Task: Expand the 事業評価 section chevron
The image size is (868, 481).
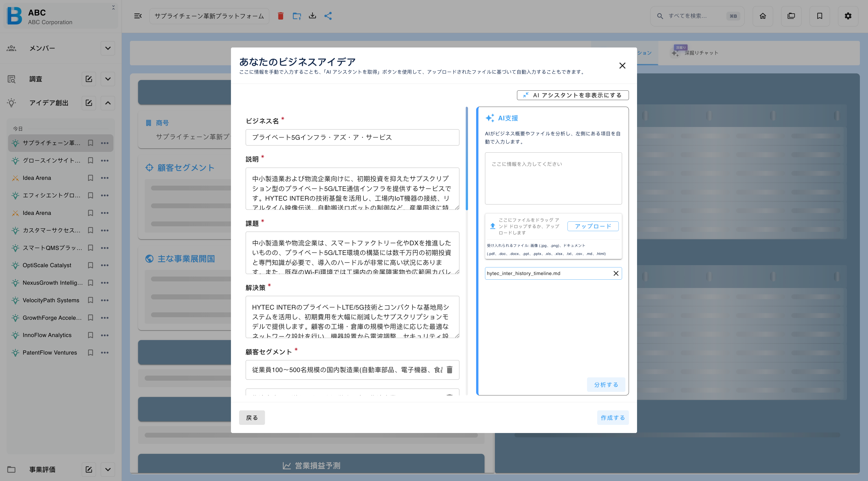Action: [108, 469]
